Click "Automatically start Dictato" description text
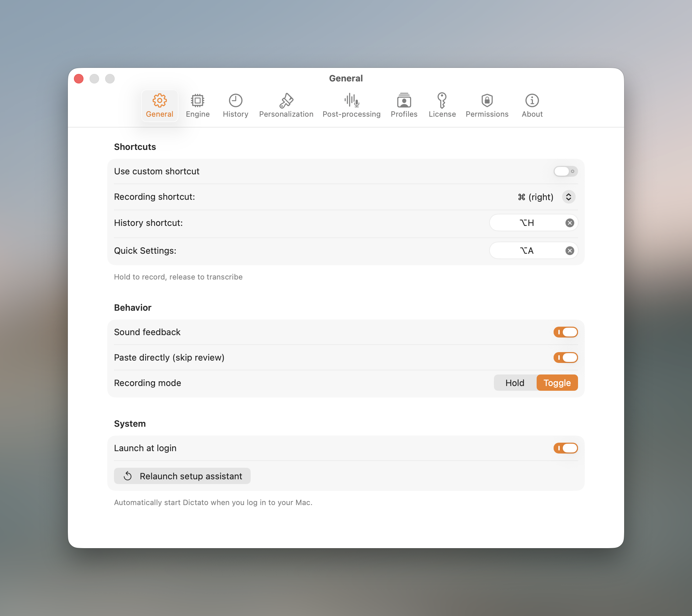 click(213, 502)
